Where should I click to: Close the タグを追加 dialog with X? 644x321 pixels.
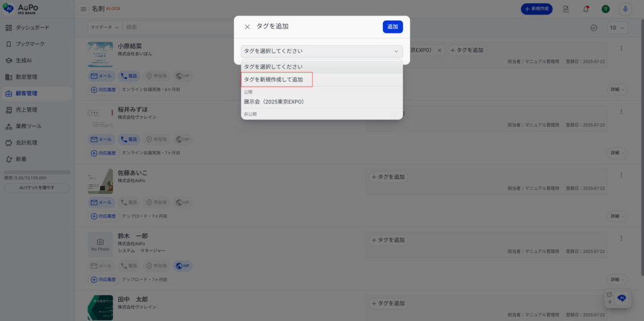click(x=247, y=27)
